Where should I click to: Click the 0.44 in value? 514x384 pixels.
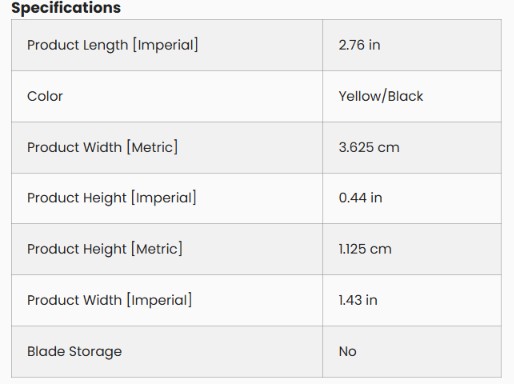tap(360, 198)
